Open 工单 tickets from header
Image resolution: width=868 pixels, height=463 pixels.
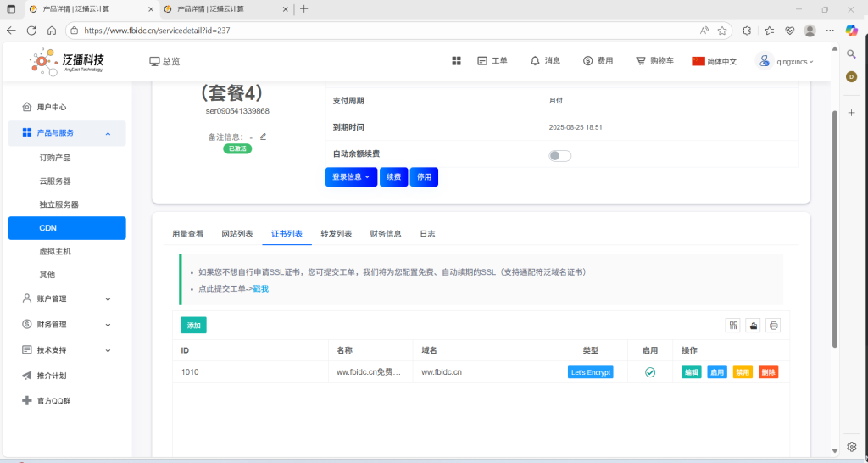pyautogui.click(x=492, y=61)
